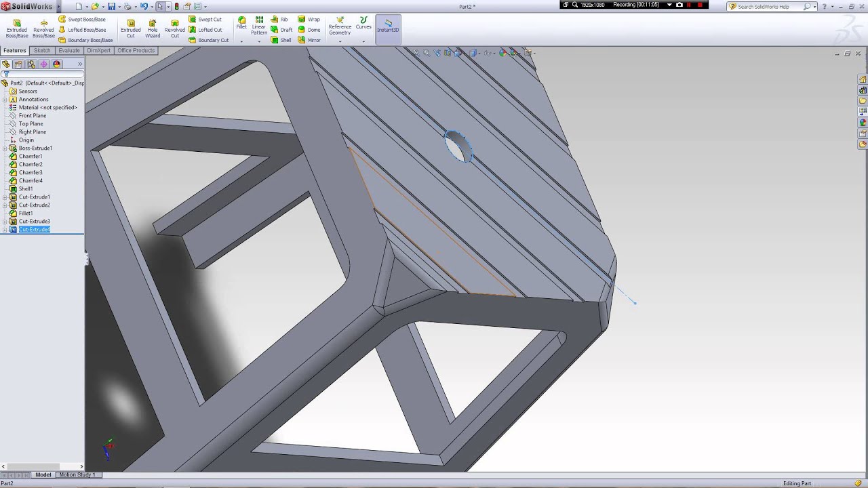
Task: Expand the Annotations tree node
Action: [x=5, y=100]
